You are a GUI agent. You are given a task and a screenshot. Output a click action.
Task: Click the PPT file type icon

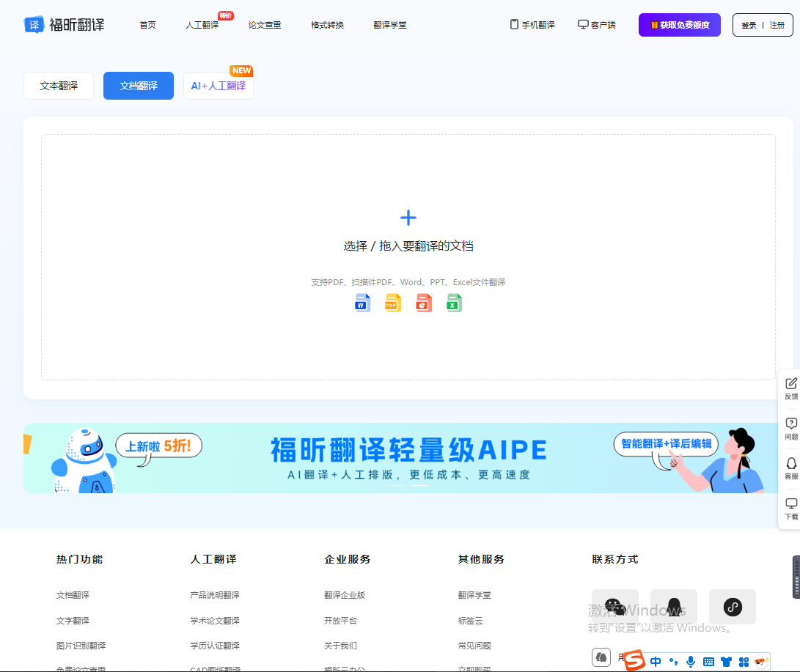tap(424, 303)
